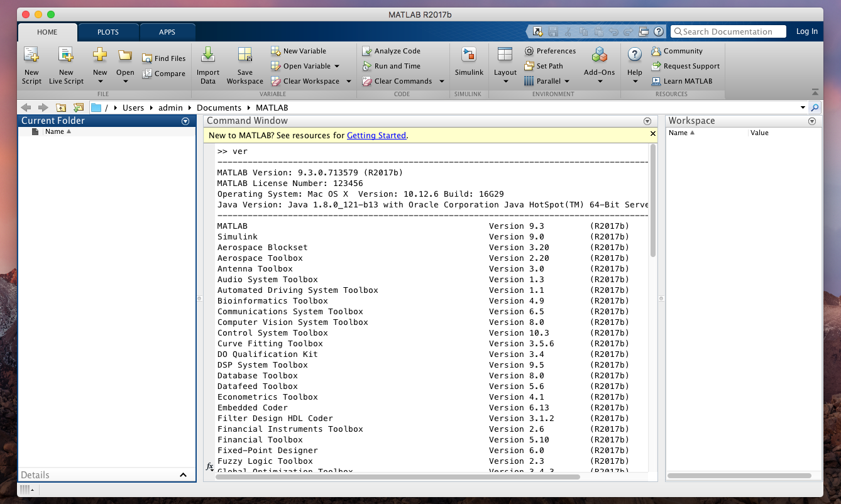The height and width of the screenshot is (504, 841).
Task: Click the Search Documentation field
Action: tap(728, 31)
